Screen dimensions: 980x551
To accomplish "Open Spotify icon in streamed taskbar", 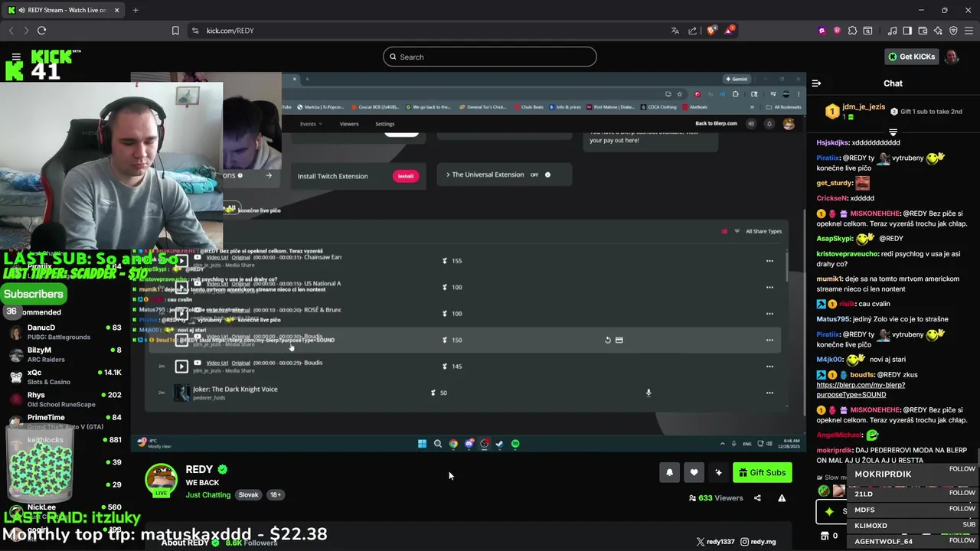I will (515, 444).
